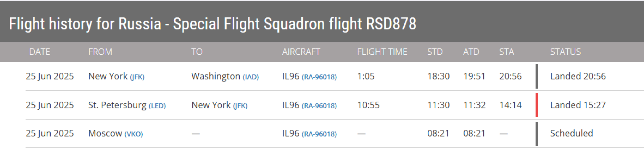Click the Scheduled status in Moscow row
Image resolution: width=644 pixels, height=156 pixels.
coord(571,133)
